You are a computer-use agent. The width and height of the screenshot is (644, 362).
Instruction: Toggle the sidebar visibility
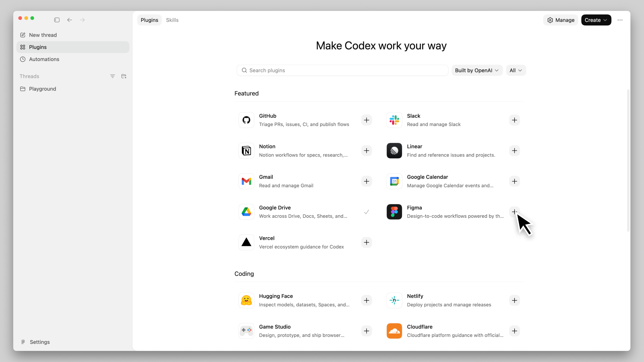pos(57,20)
